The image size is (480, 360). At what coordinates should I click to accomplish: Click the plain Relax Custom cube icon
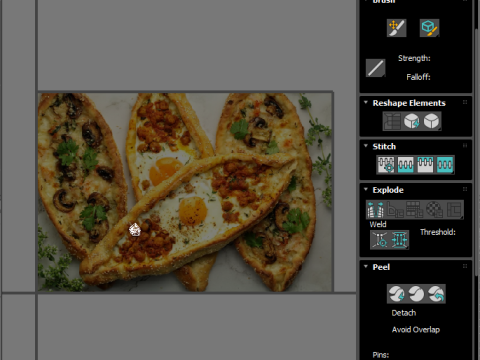point(431,121)
